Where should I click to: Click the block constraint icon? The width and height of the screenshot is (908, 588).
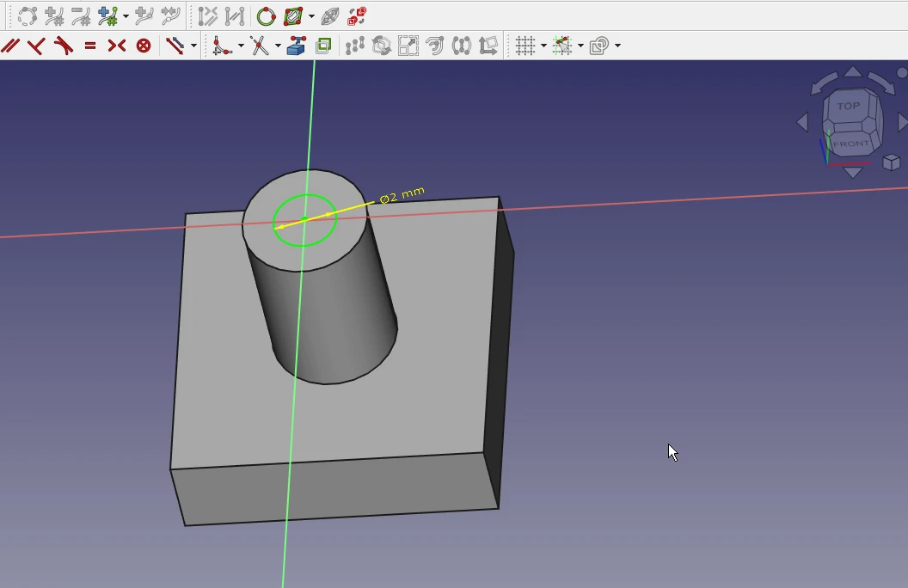pos(144,46)
